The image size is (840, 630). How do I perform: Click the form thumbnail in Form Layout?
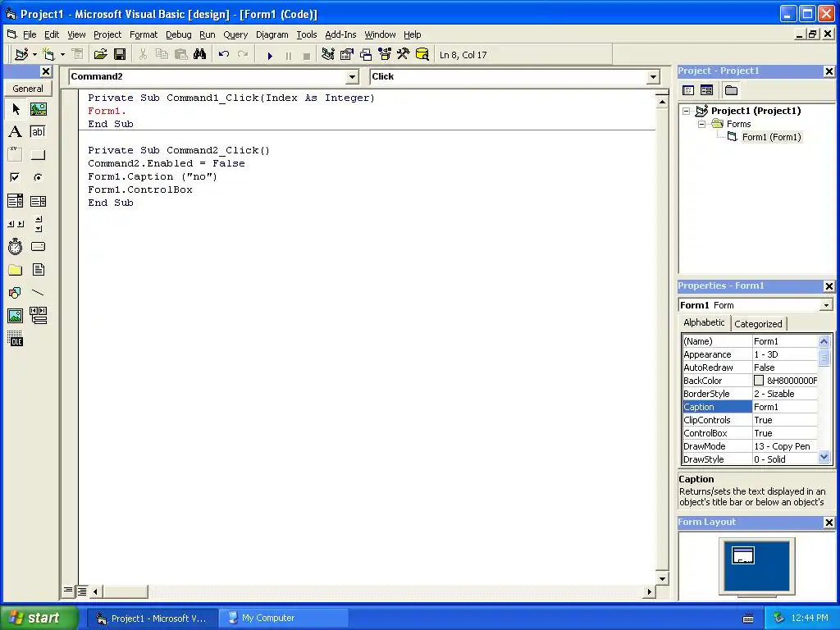743,555
